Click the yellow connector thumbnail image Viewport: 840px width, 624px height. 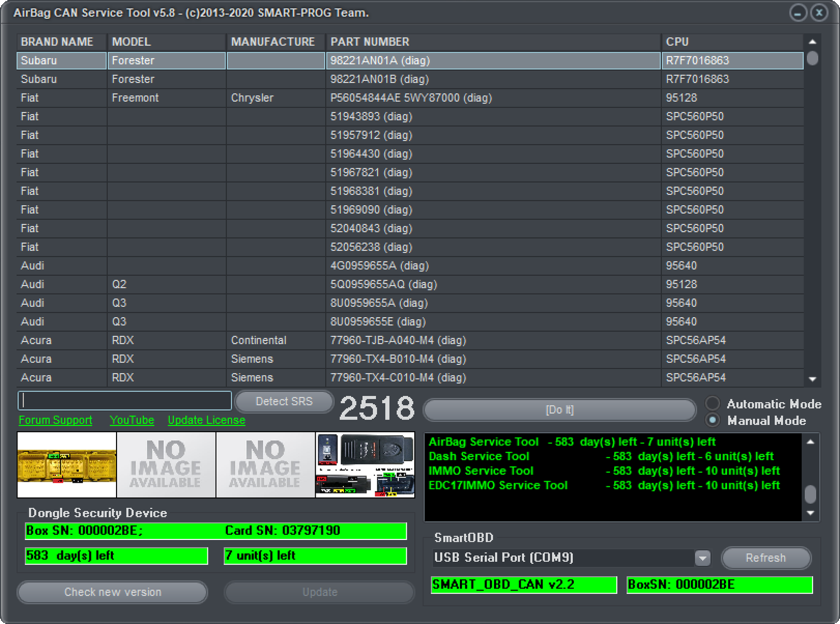click(x=67, y=465)
